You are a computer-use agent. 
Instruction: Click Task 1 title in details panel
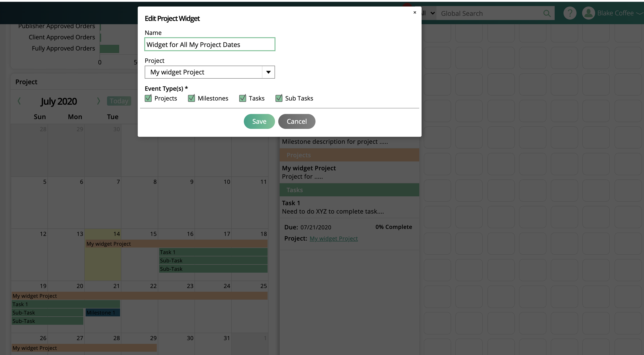point(291,203)
